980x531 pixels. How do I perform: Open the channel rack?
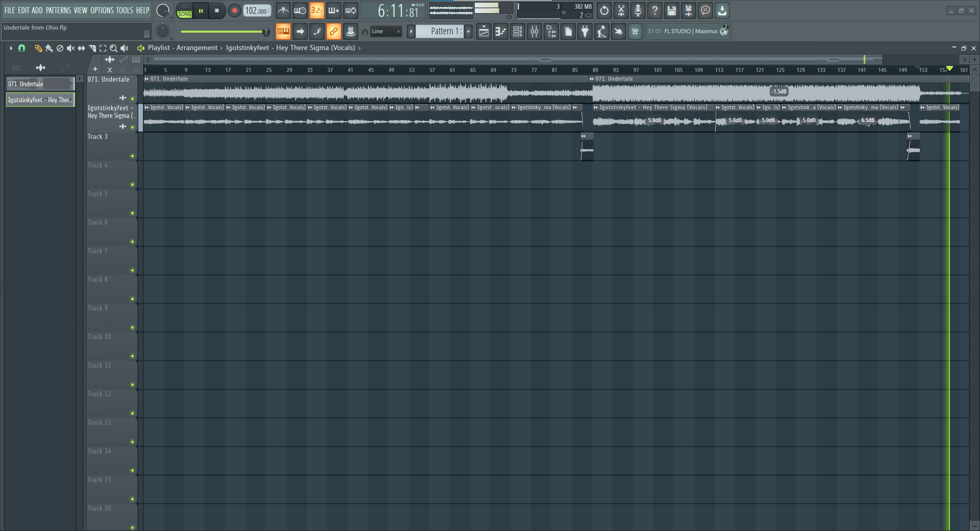pos(518,32)
